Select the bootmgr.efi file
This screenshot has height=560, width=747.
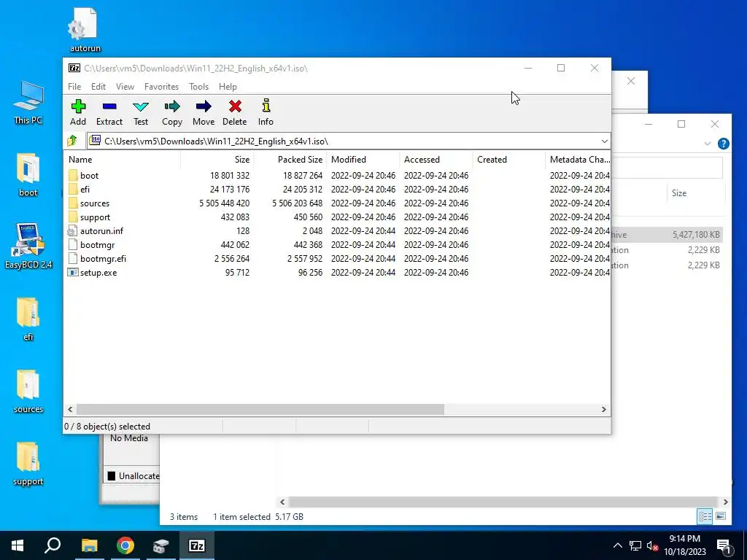point(103,259)
